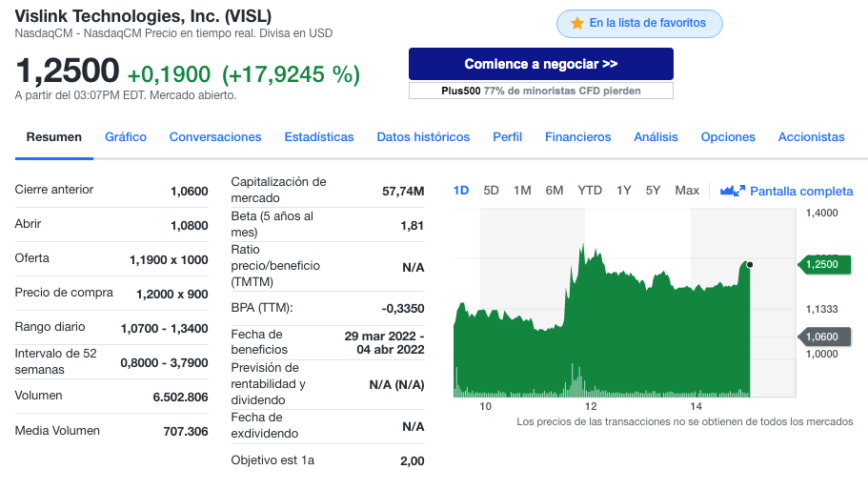Click 'Cierre anterior' value 1,0600
Image resolution: width=868 pixels, height=490 pixels.
click(x=190, y=192)
